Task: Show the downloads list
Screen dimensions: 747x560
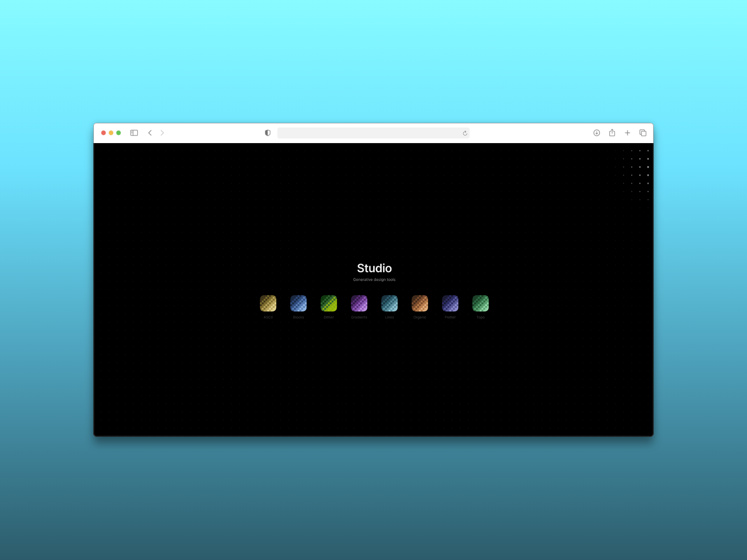Action: (x=596, y=133)
